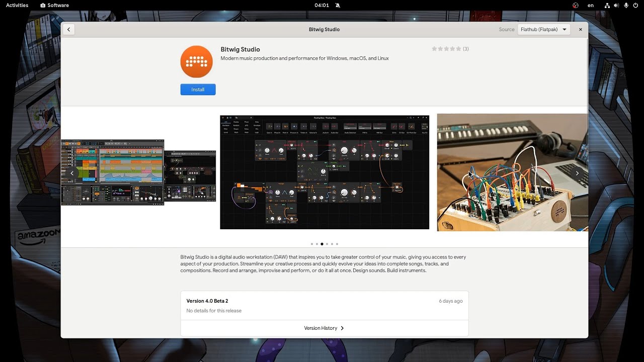This screenshot has height=362, width=644.
Task: Go back with the header back arrow
Action: (68, 29)
